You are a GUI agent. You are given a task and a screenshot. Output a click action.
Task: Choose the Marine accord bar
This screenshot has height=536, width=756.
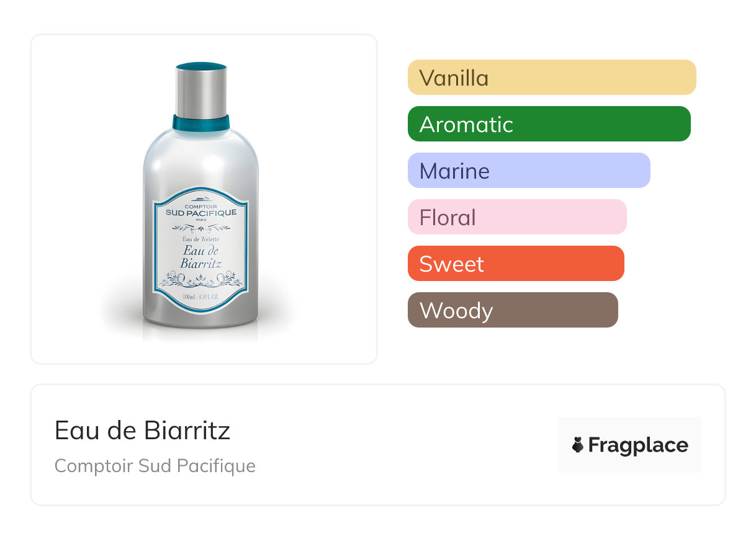[528, 171]
